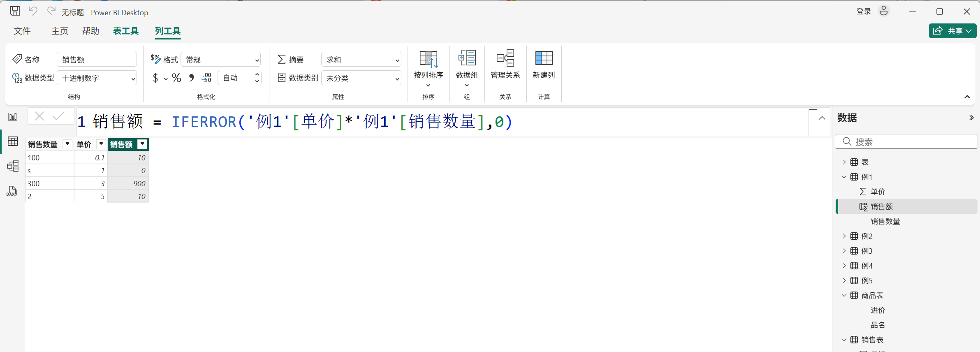
Task: Collapse the Data pane with double-chevron
Action: point(971,118)
